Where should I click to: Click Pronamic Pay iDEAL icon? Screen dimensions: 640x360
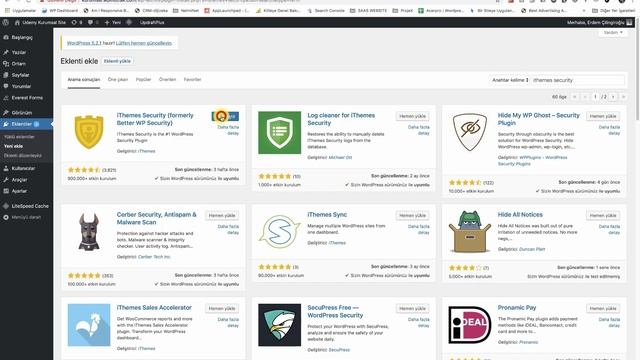pos(470,325)
